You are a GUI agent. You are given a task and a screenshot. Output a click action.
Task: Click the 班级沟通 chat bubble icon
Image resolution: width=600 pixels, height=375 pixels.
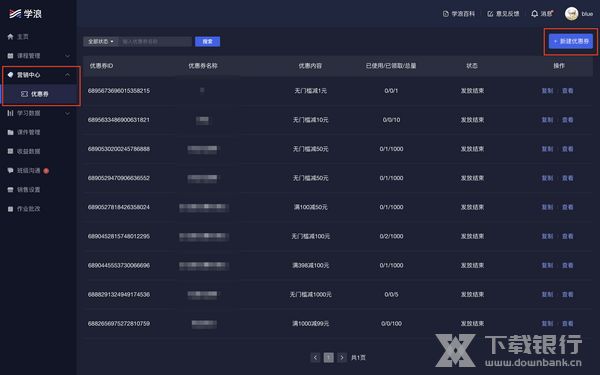(10, 170)
